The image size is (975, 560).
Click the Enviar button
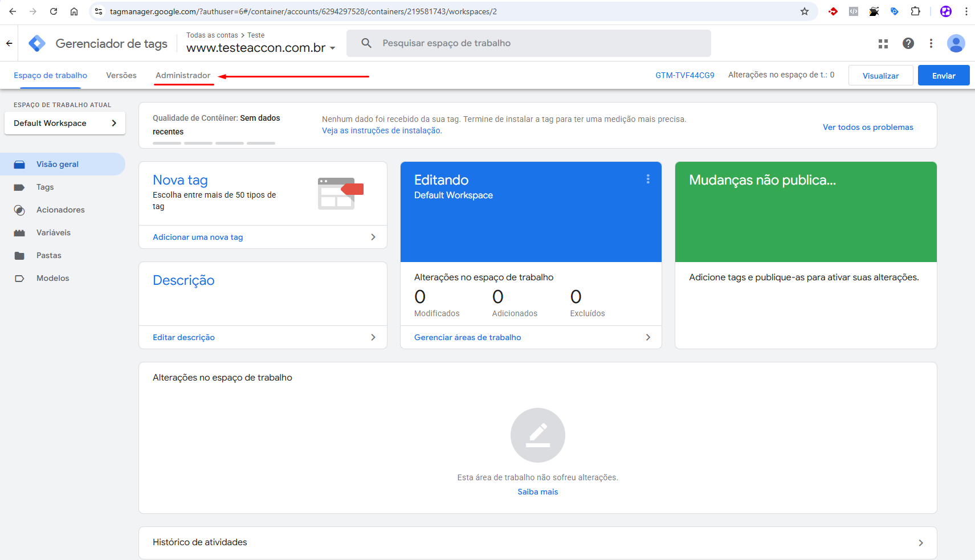pos(944,75)
